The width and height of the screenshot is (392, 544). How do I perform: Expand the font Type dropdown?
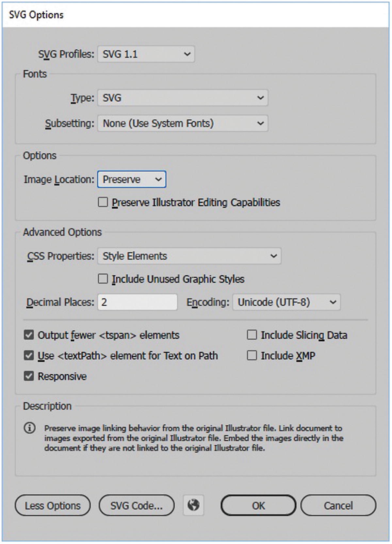183,98
